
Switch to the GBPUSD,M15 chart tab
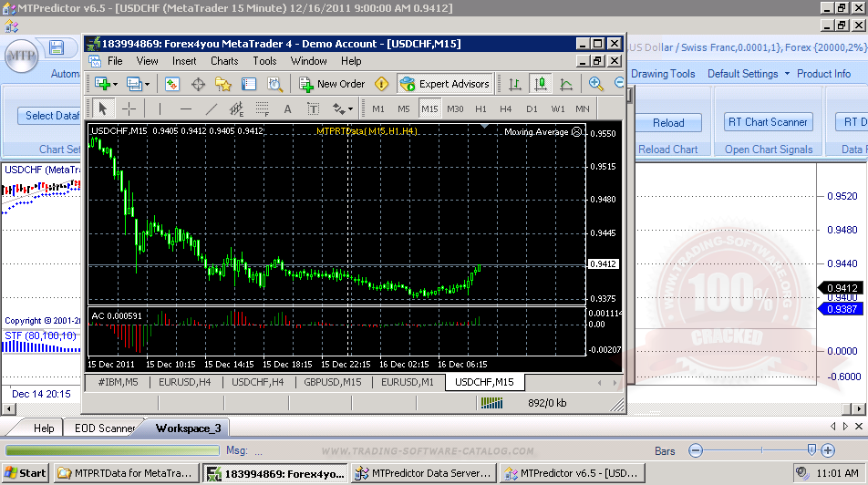333,382
